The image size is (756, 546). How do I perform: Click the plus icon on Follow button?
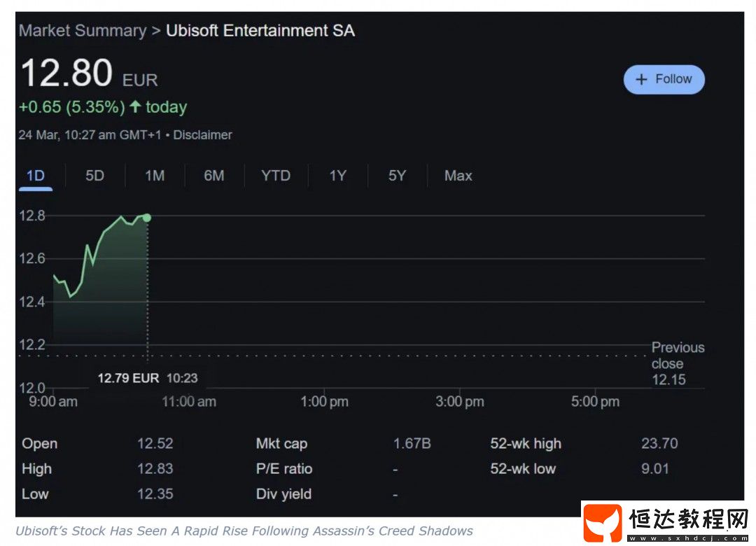(x=641, y=80)
